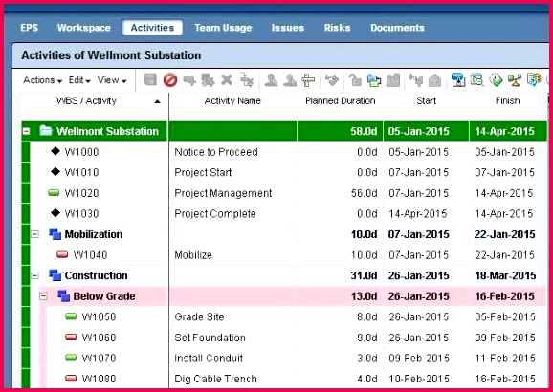
Task: Collapse the Wellmont Substation root node
Action: click(26, 131)
